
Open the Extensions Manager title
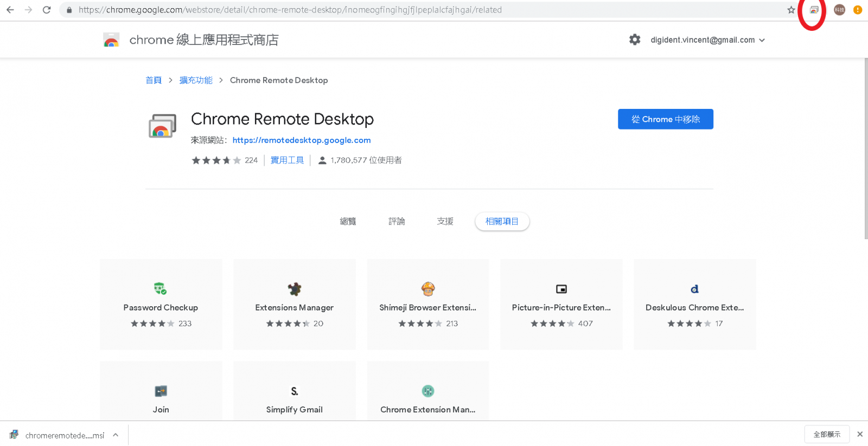(295, 308)
